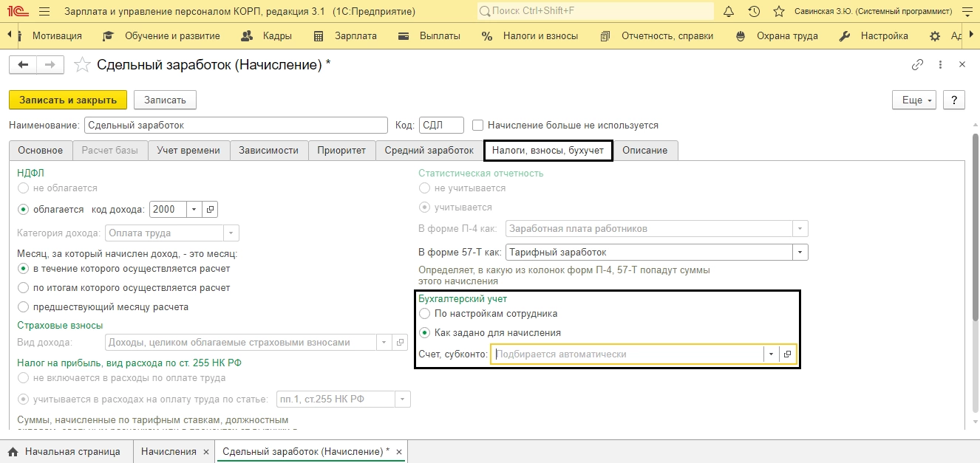Viewport: 980px width, 463px height.
Task: Switch to the Зависимости tab
Action: (269, 150)
